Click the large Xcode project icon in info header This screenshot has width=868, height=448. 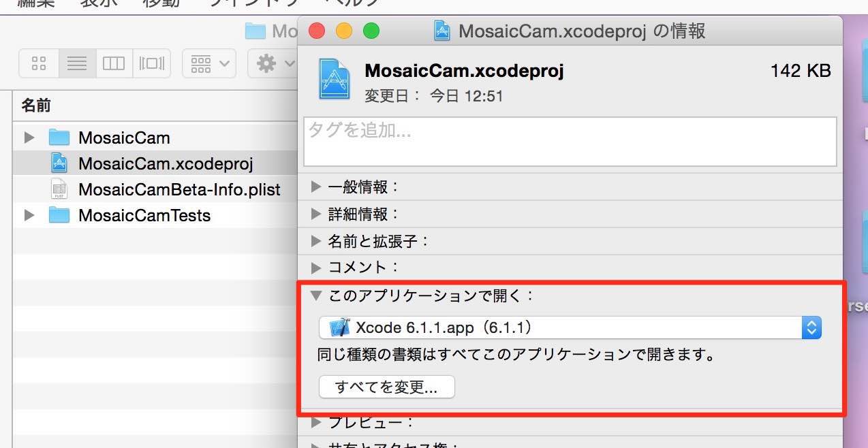335,79
